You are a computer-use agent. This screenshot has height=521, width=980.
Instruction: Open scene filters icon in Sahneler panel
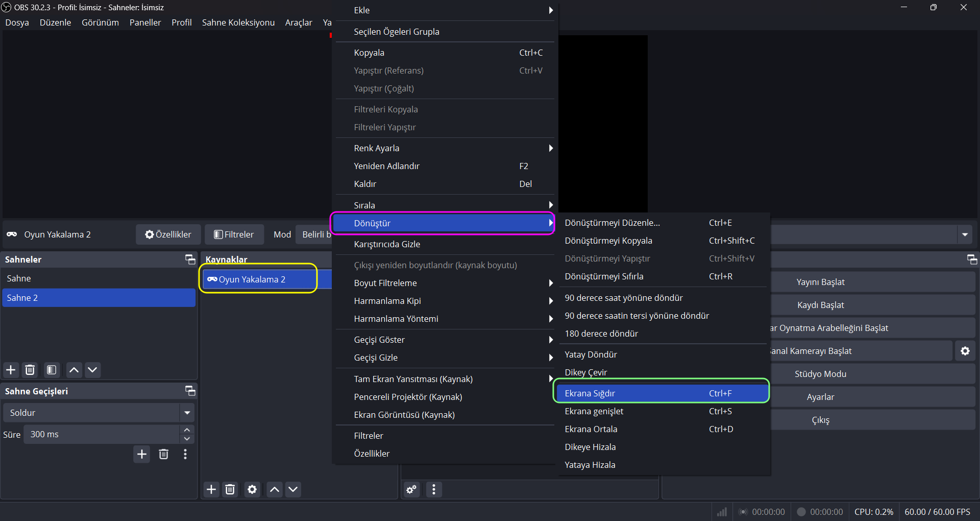click(52, 370)
